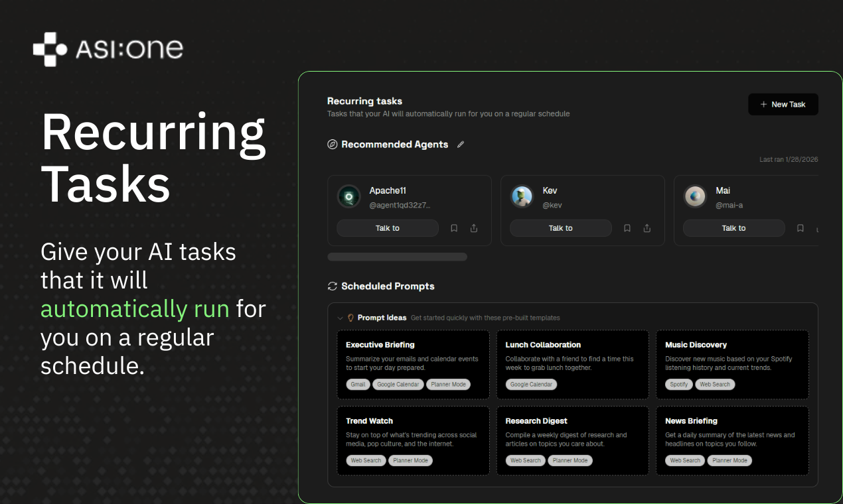Click the Last ran 1/28/2026 text
Image resolution: width=843 pixels, height=504 pixels.
coord(789,160)
